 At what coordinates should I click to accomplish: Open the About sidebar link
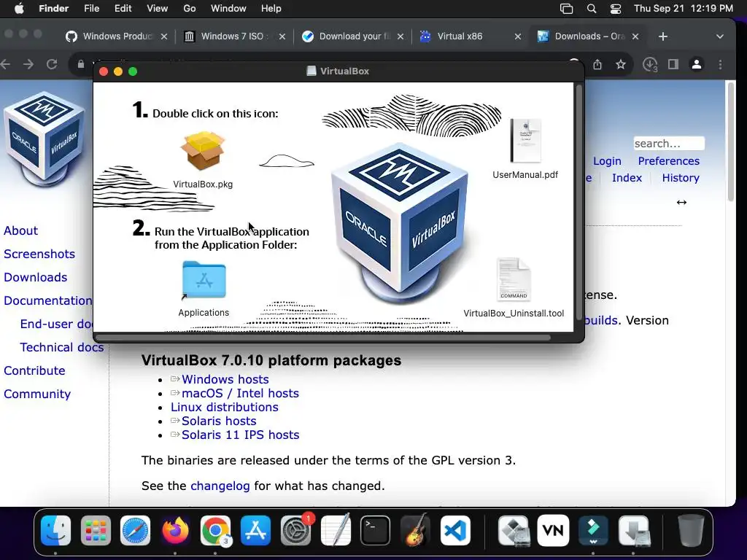(x=21, y=230)
